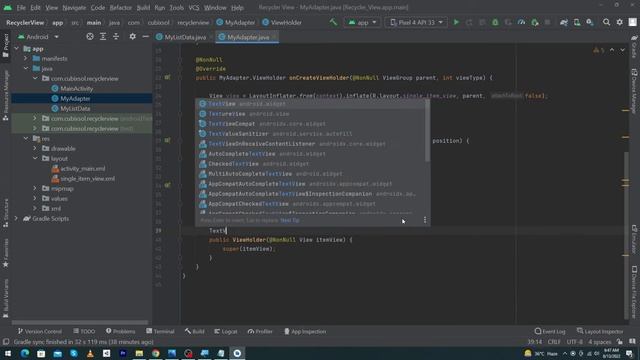
Task: Expand the drawable folder
Action: [35, 149]
